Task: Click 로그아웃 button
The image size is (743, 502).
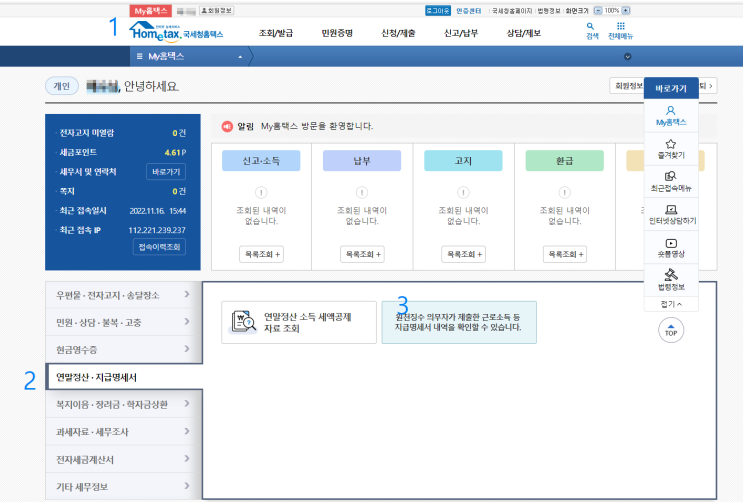Action: tap(437, 10)
